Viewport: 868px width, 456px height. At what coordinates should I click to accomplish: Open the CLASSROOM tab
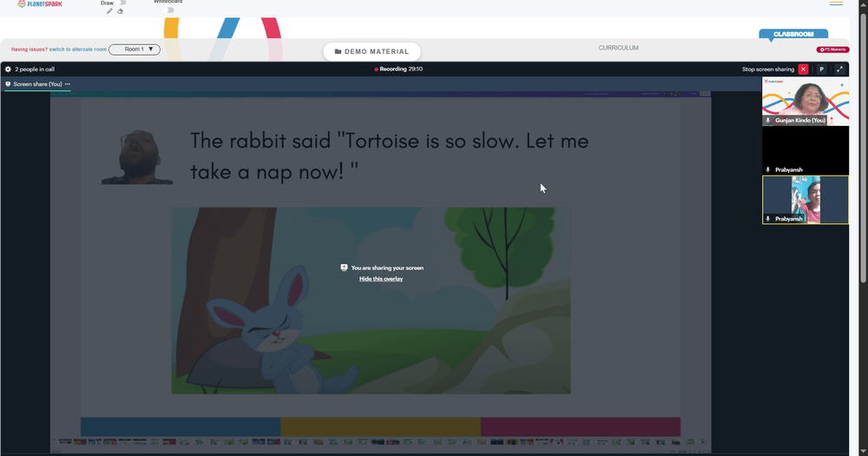point(793,35)
